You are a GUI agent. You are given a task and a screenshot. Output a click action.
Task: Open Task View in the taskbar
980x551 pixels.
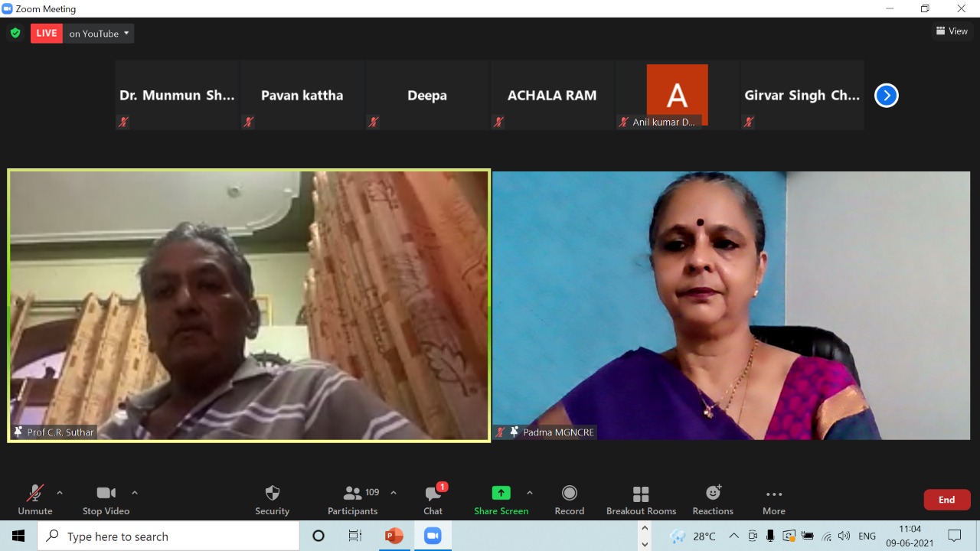point(355,536)
